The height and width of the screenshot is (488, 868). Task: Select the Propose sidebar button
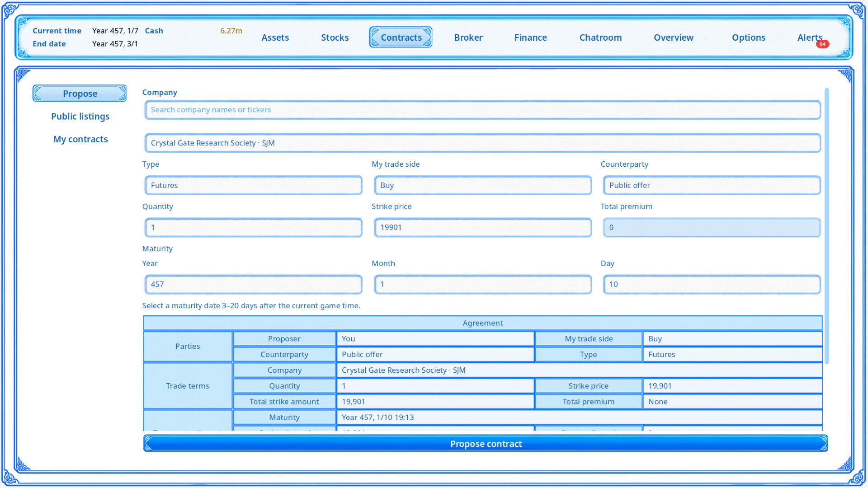[x=80, y=93]
